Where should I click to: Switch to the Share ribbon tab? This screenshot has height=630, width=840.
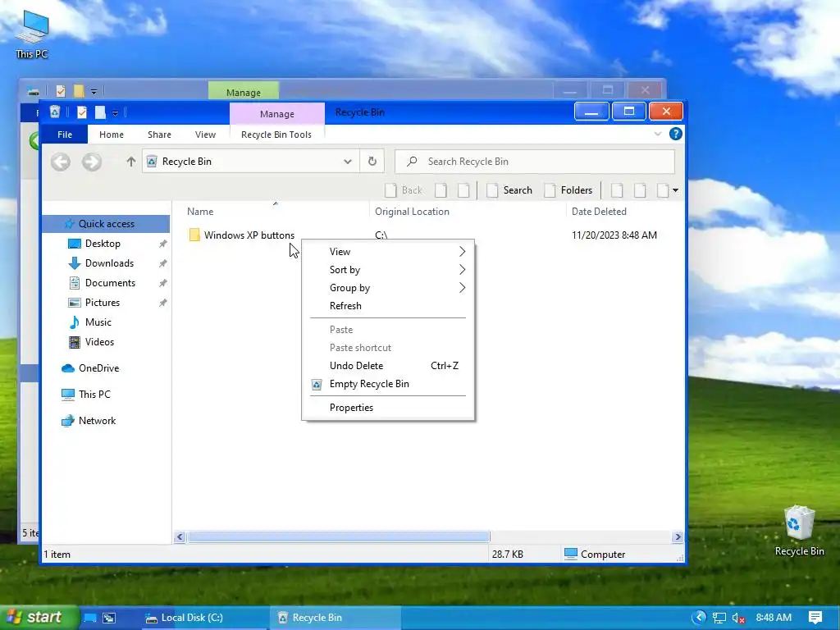(160, 135)
